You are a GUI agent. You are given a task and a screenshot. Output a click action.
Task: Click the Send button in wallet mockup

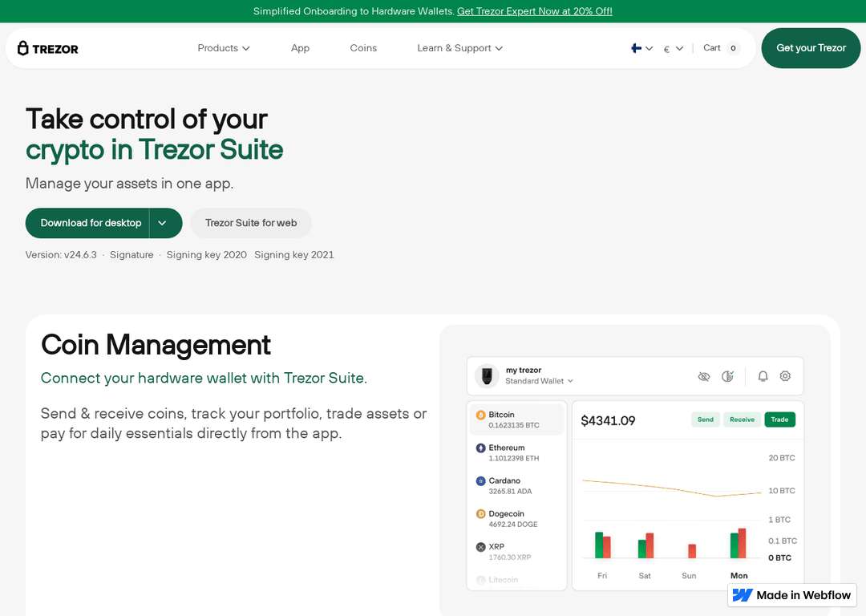(x=706, y=419)
